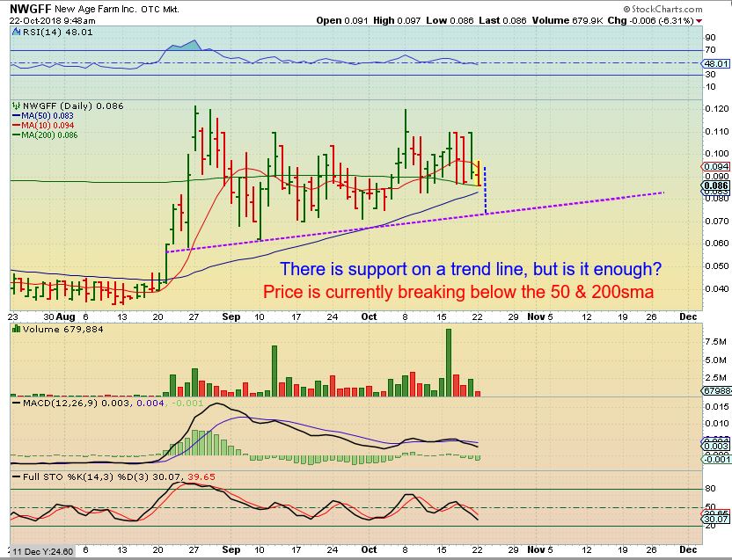
Task: Click the Volume 679,884 panel label
Action: click(x=63, y=329)
